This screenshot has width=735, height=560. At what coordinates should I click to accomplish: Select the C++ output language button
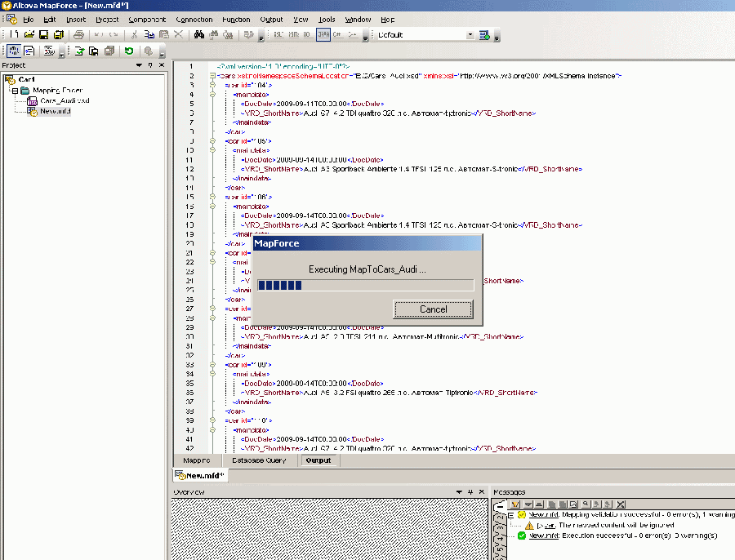point(352,34)
